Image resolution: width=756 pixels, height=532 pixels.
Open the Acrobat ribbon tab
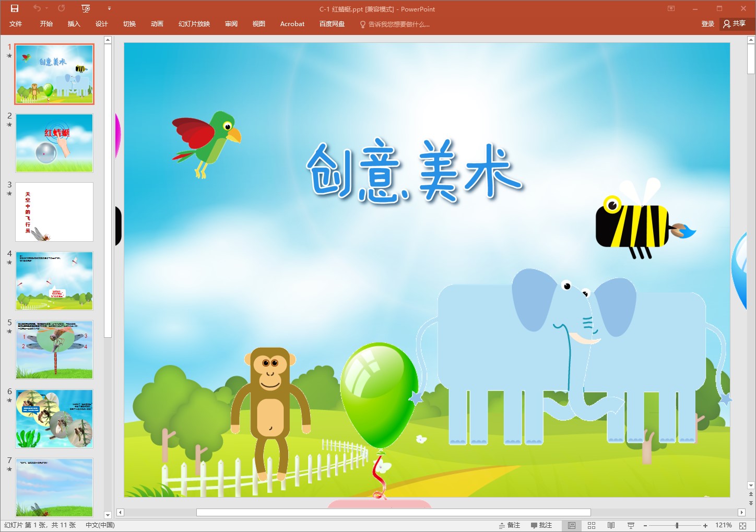coord(292,24)
